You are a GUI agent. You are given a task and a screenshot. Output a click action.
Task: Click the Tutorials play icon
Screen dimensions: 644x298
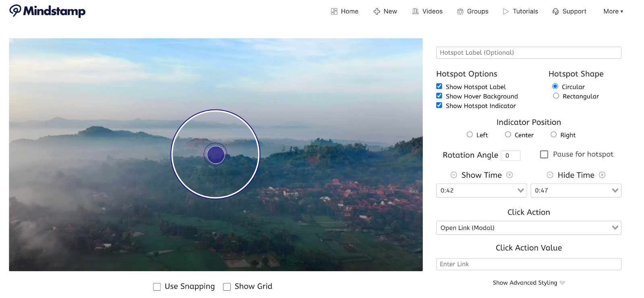click(x=506, y=12)
